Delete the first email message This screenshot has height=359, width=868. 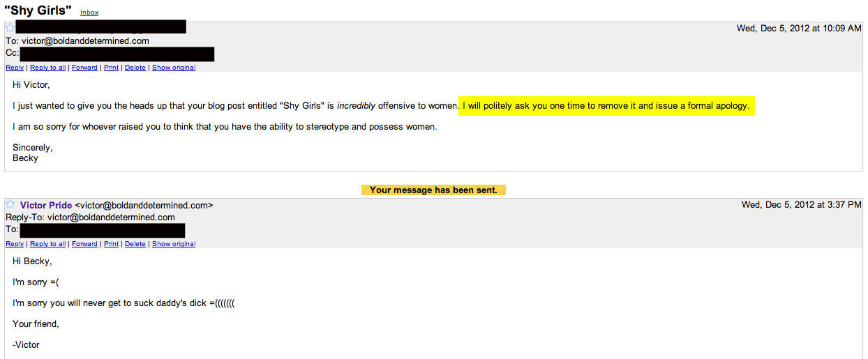pos(135,68)
